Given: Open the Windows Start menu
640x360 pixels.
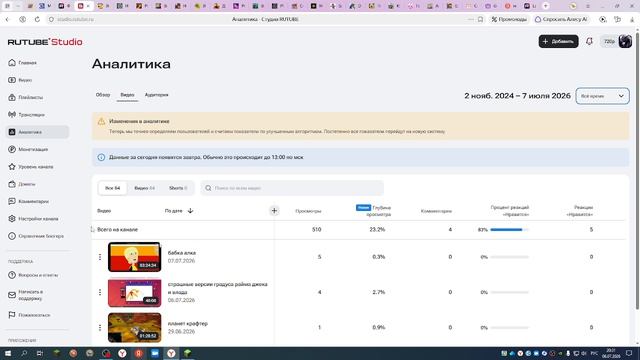Looking at the screenshot, I should [7, 353].
